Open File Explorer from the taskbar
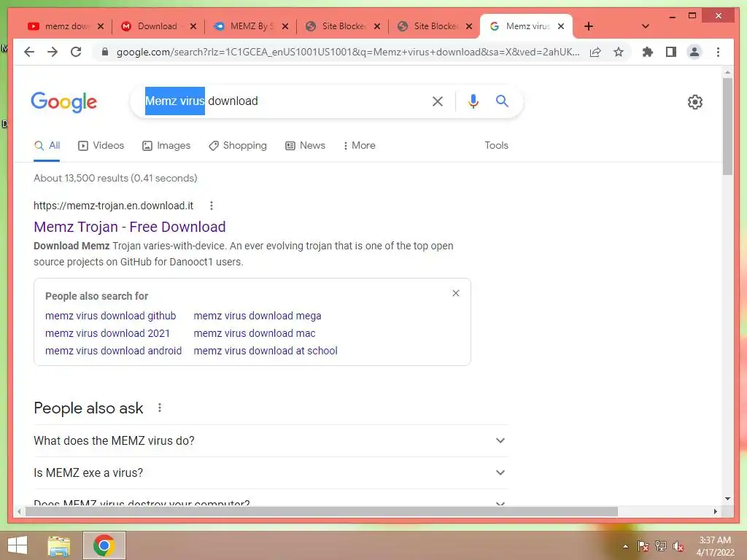The image size is (747, 560). [x=59, y=545]
